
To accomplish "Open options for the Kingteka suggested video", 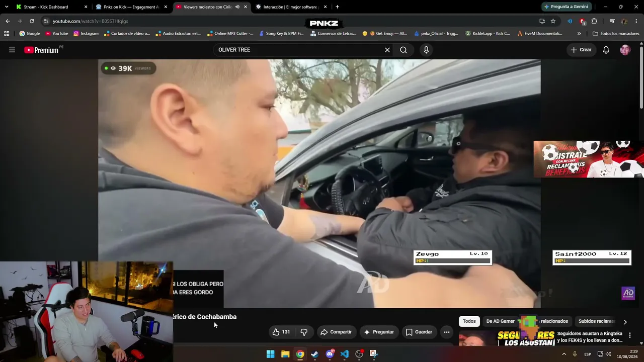I will pos(629,335).
